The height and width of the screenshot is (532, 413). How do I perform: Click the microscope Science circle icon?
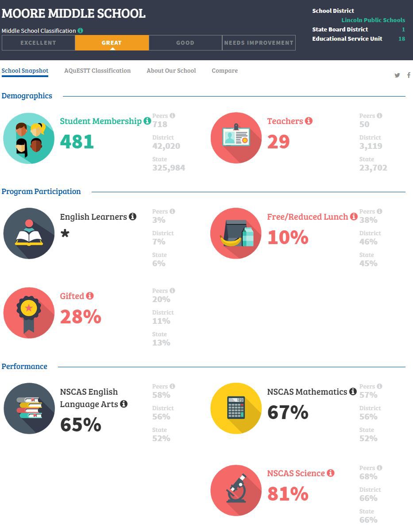point(236,490)
